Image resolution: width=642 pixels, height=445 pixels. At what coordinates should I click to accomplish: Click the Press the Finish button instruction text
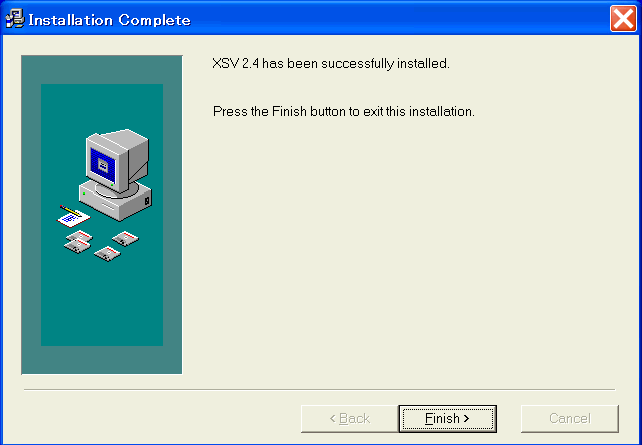tap(344, 111)
